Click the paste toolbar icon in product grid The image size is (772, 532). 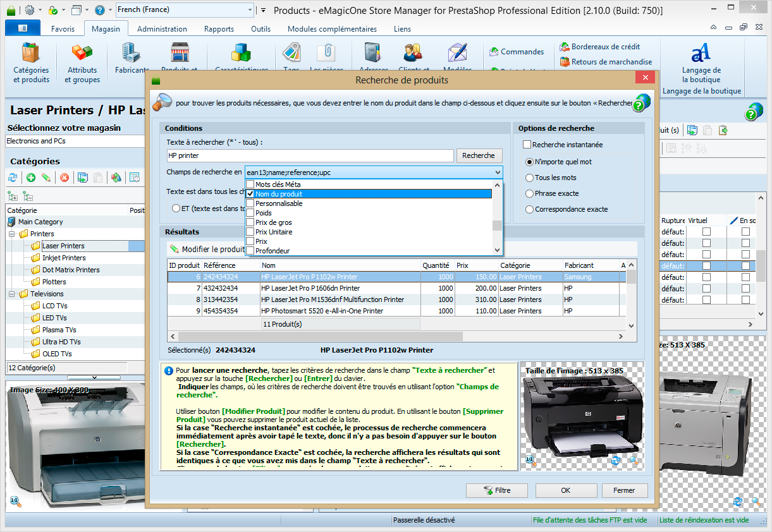coord(708,130)
